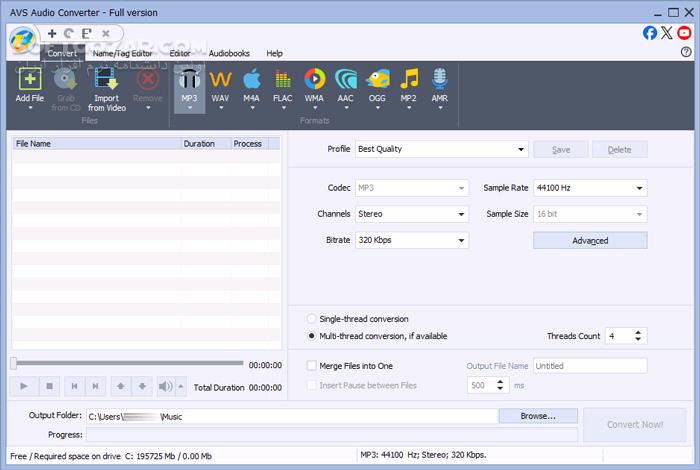This screenshot has width=700, height=470.
Task: Open the Help tab
Action: click(x=274, y=53)
